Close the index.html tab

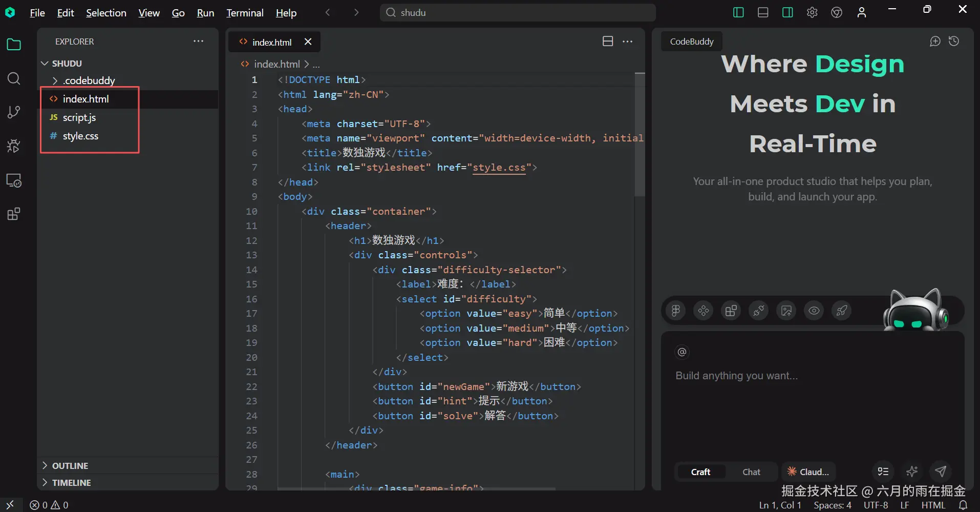(308, 42)
